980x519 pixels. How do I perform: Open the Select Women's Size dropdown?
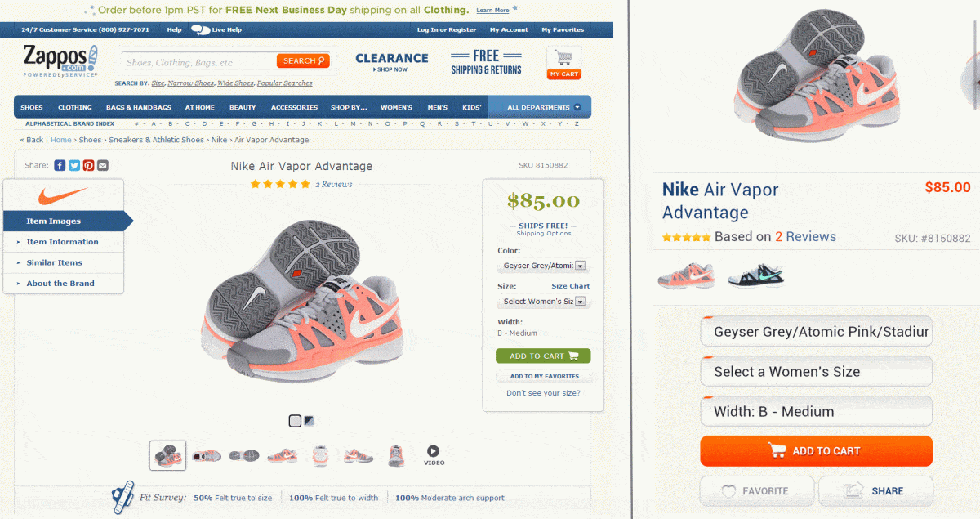coord(542,301)
